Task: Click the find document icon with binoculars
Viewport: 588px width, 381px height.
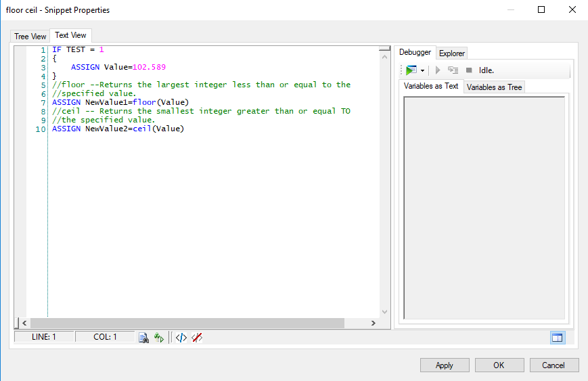Action: (x=143, y=338)
